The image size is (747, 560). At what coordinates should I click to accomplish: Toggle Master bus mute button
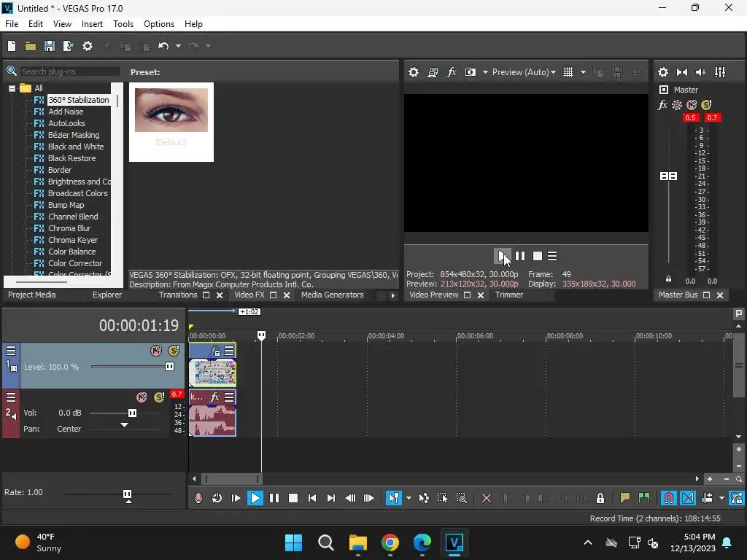pyautogui.click(x=692, y=105)
